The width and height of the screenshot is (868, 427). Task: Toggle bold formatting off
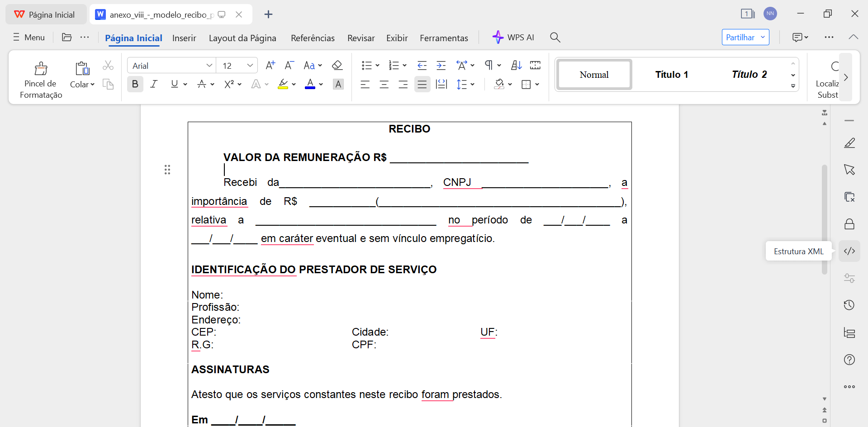(x=135, y=84)
